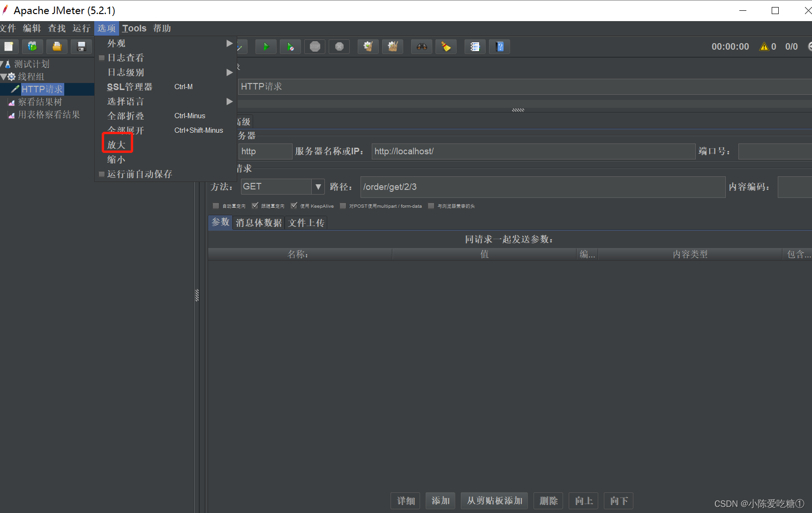
Task: Toggle 运行前自动保存 menu checkbox
Action: [x=102, y=174]
